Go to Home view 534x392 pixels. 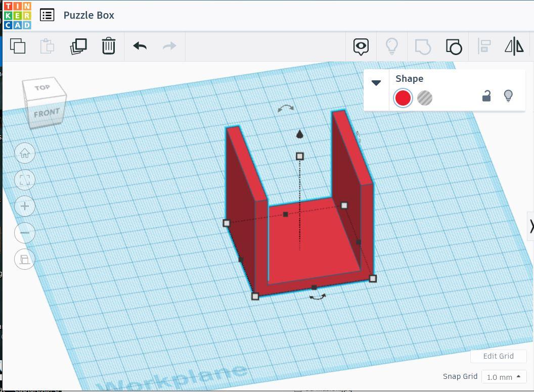click(x=25, y=153)
